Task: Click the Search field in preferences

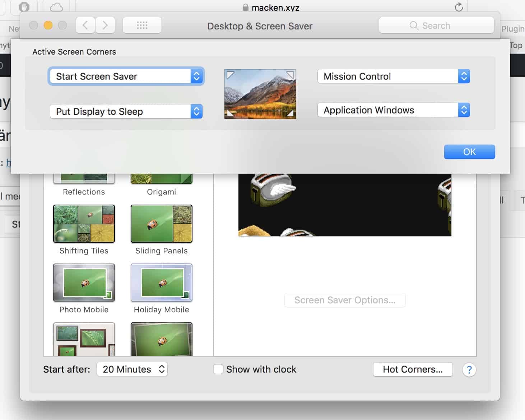Action: coord(436,25)
